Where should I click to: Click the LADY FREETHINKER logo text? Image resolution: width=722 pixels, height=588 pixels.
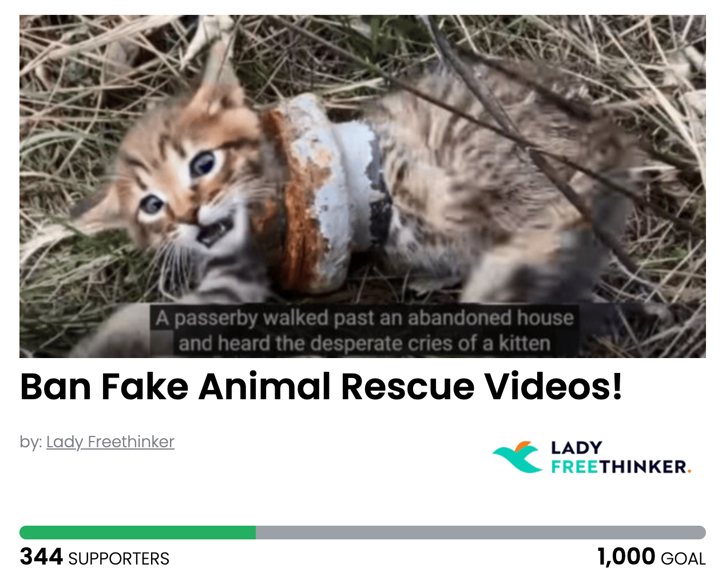(621, 457)
